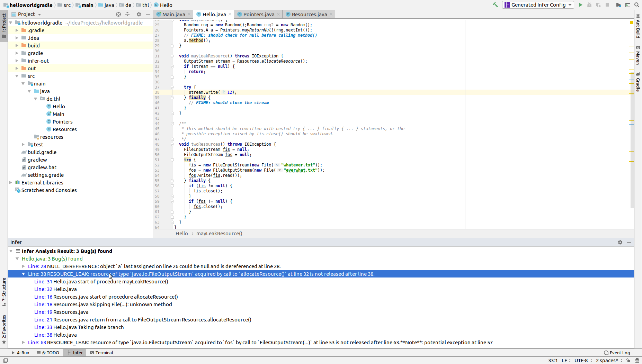Toggle fold marker at line 37 try block
This screenshot has height=364, width=642.
click(x=172, y=87)
